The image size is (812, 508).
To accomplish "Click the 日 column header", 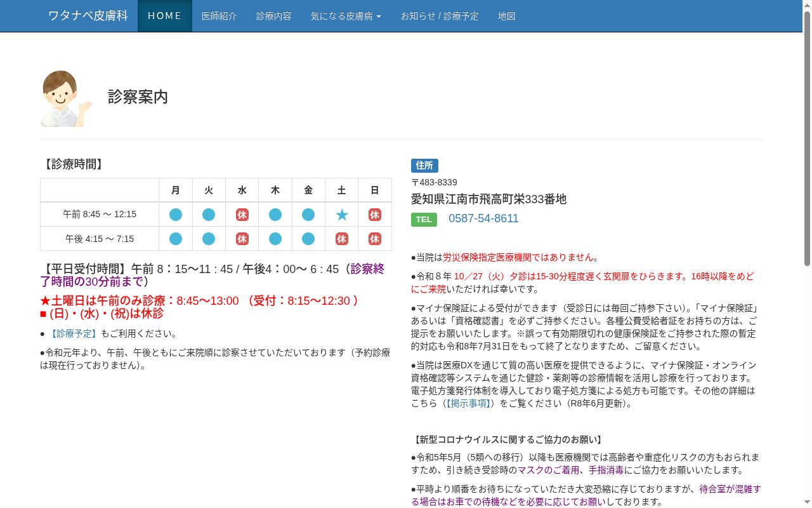I will [375, 190].
